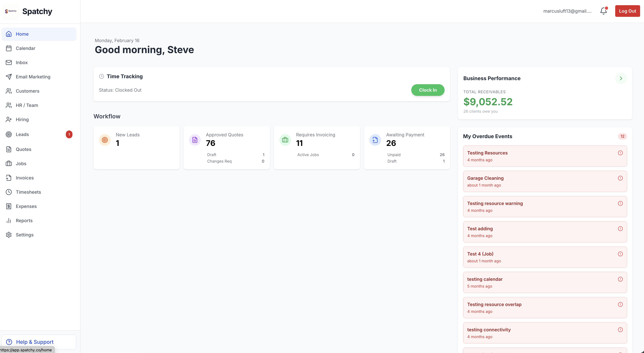Click alert icon on Test 4 (Job) event
This screenshot has width=644, height=353.
[620, 254]
